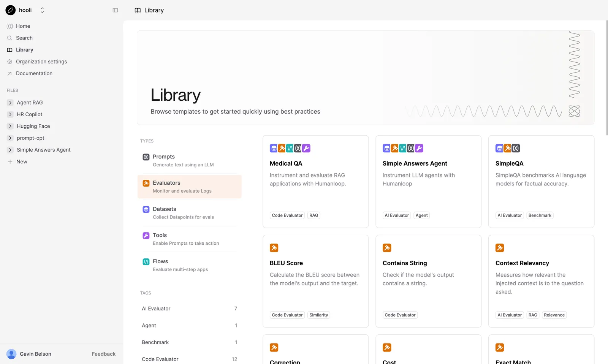Click the evaluator icon on Context Relevancy card
Viewport: 608px width, 364px height.
click(x=500, y=248)
